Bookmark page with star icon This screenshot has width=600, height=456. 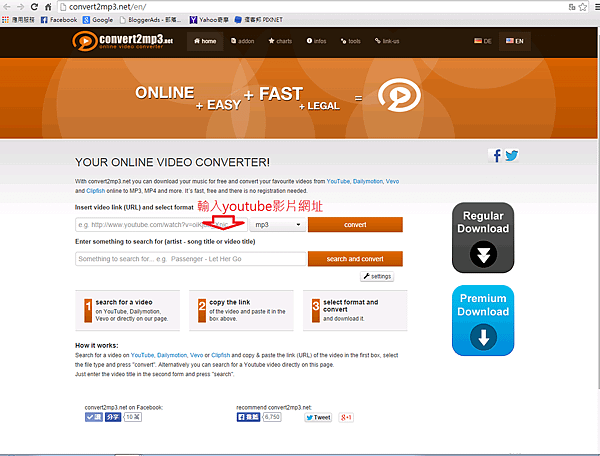[x=582, y=7]
